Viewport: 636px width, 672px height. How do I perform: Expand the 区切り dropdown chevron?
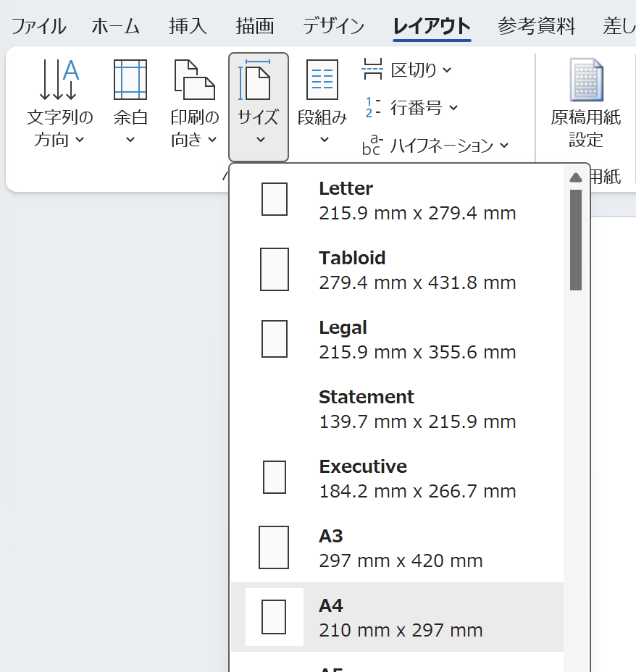(447, 70)
